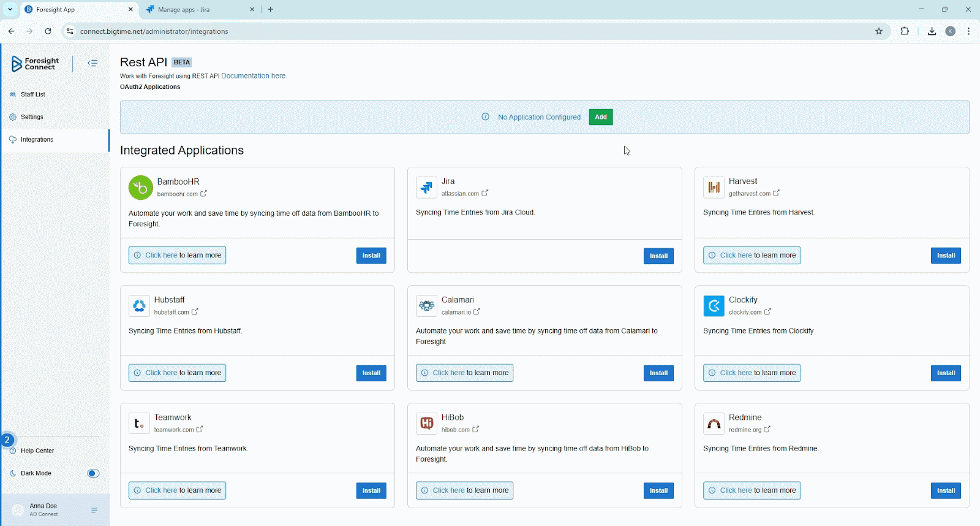Image resolution: width=980 pixels, height=526 pixels.
Task: Close the Manage apps - Jira tab
Action: tap(252, 9)
